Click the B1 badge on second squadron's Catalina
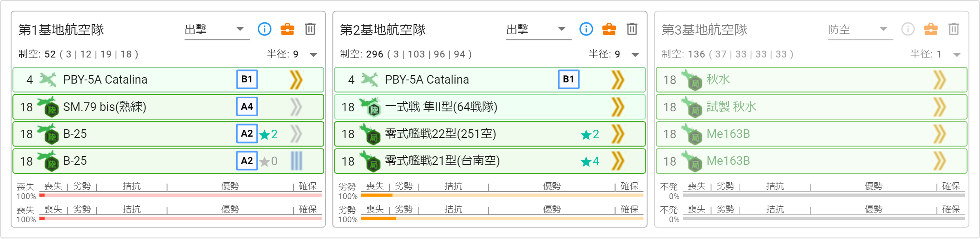The height and width of the screenshot is (239, 980). pyautogui.click(x=568, y=79)
